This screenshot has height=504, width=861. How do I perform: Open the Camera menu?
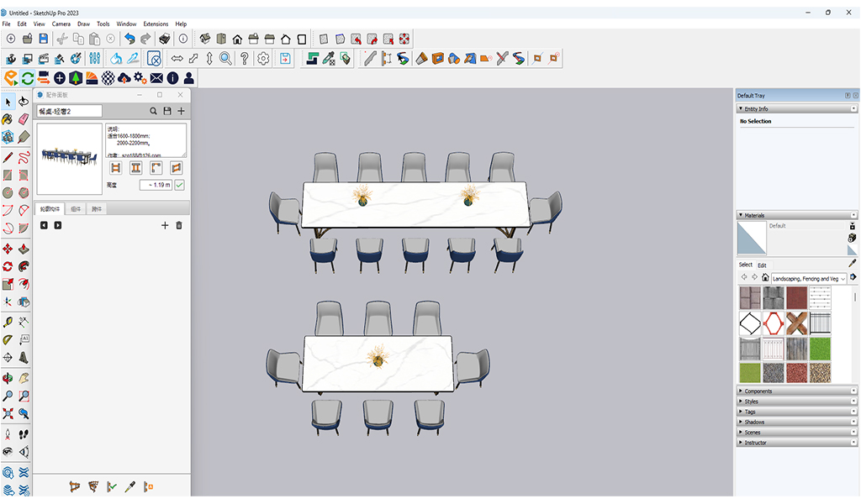coord(61,24)
